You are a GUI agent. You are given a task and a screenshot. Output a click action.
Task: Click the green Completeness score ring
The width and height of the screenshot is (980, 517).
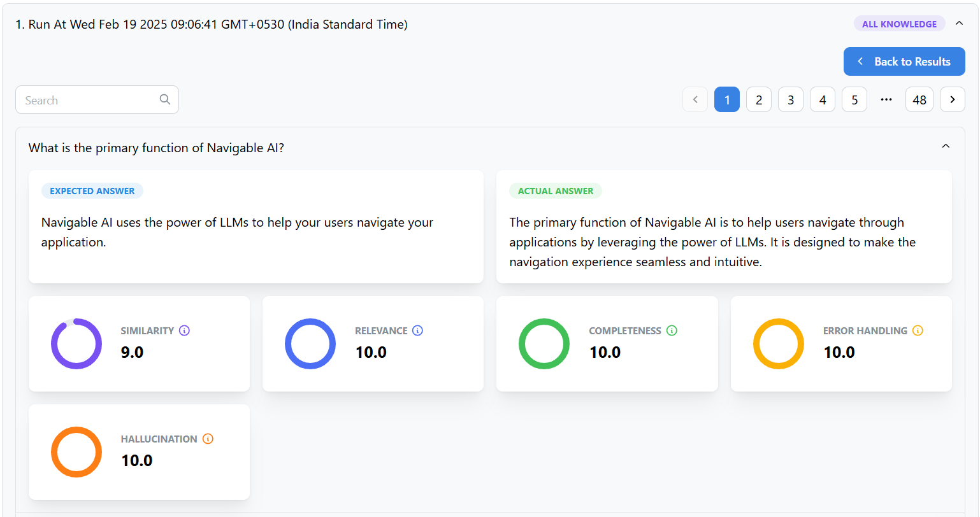544,344
